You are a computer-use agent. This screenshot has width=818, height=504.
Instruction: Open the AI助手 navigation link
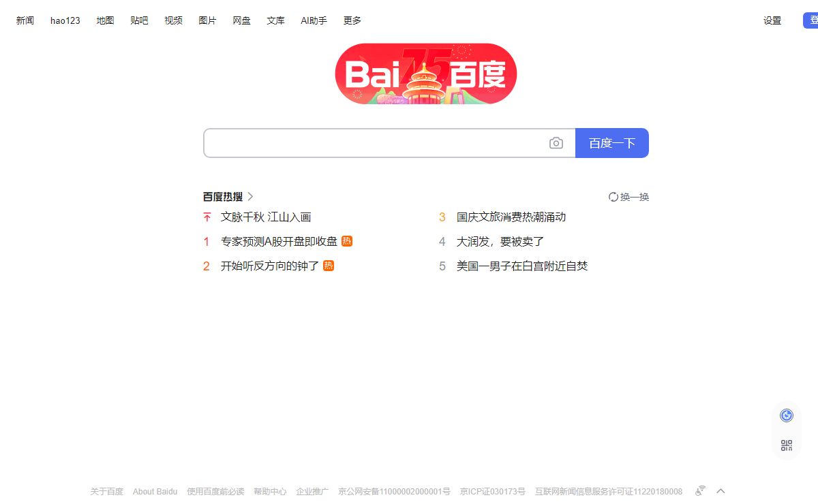pos(314,20)
